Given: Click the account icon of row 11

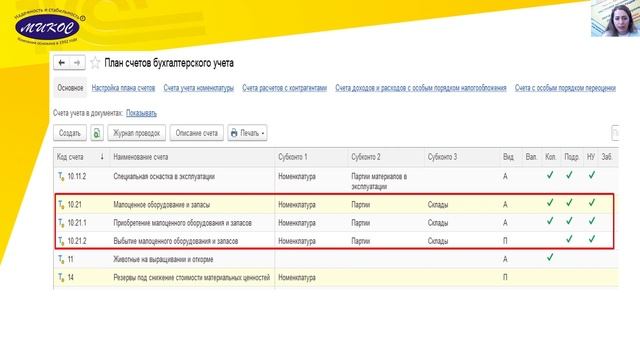Looking at the screenshot, I should click(x=61, y=259).
